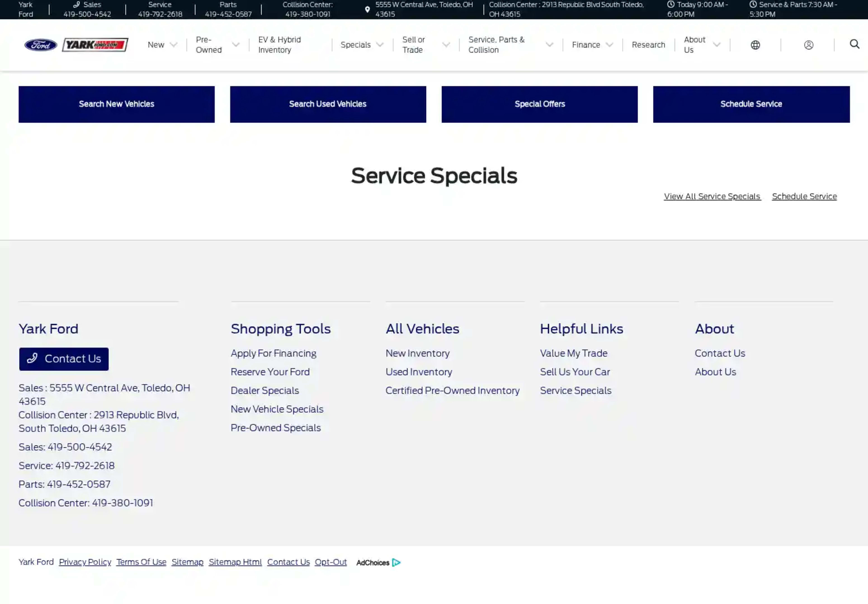Click the AdChoices triangle icon
The height and width of the screenshot is (604, 868).
(x=396, y=562)
